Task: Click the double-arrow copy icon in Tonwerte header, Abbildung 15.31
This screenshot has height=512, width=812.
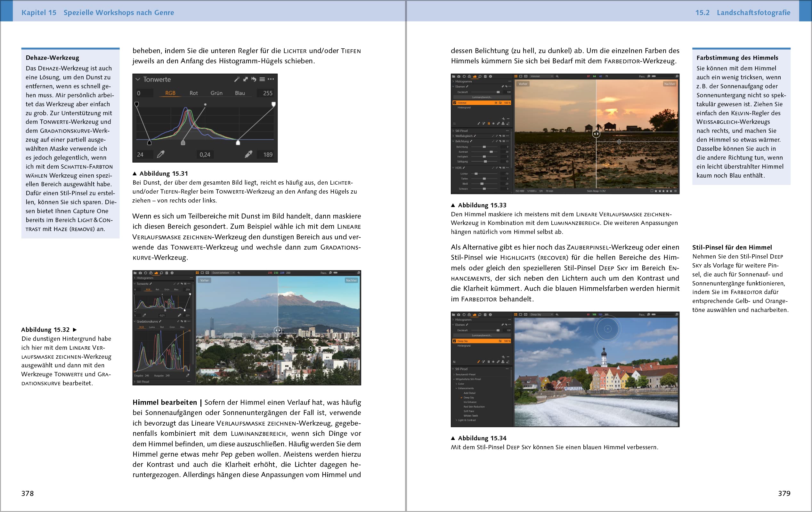Action: [246, 79]
